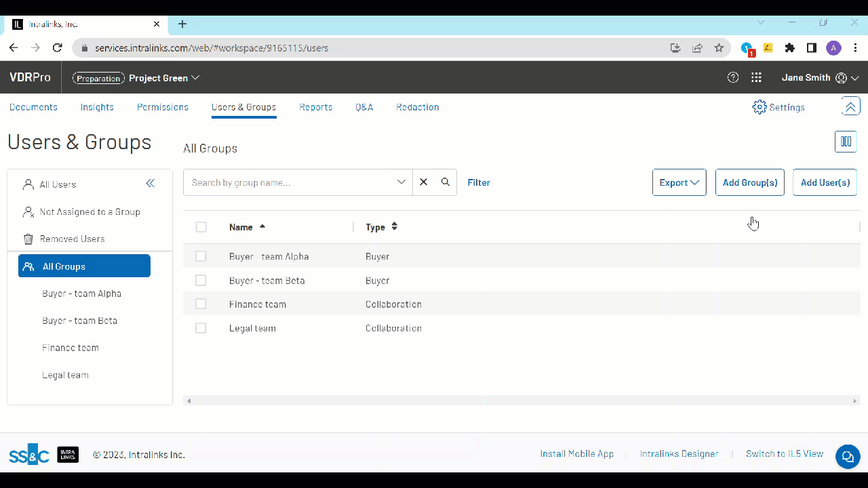Viewport: 868px width, 488px height.
Task: Switch to the Redaction tab
Action: pyautogui.click(x=418, y=107)
